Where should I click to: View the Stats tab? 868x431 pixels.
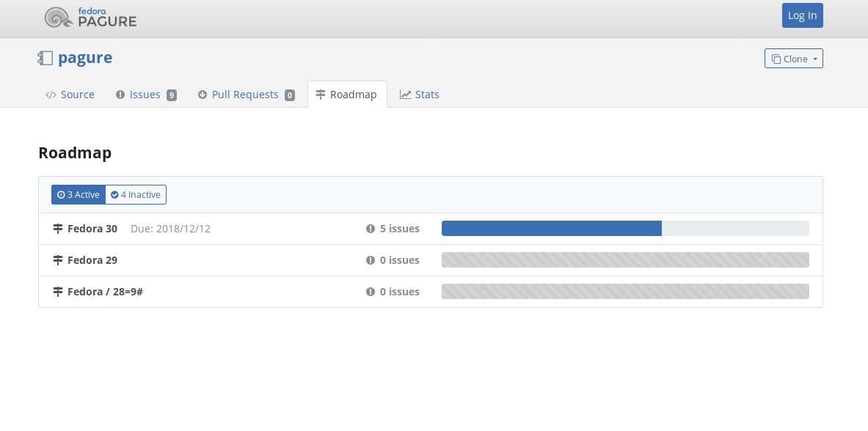point(420,95)
